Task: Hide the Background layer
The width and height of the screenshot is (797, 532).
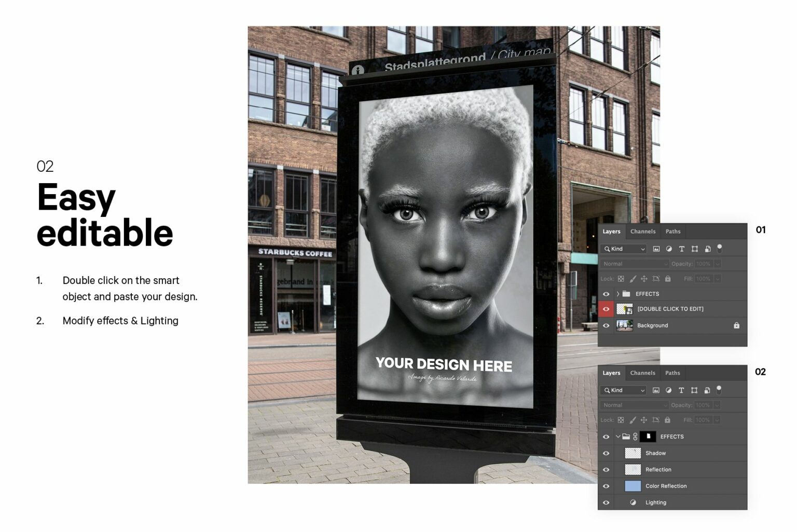Action: pyautogui.click(x=606, y=325)
